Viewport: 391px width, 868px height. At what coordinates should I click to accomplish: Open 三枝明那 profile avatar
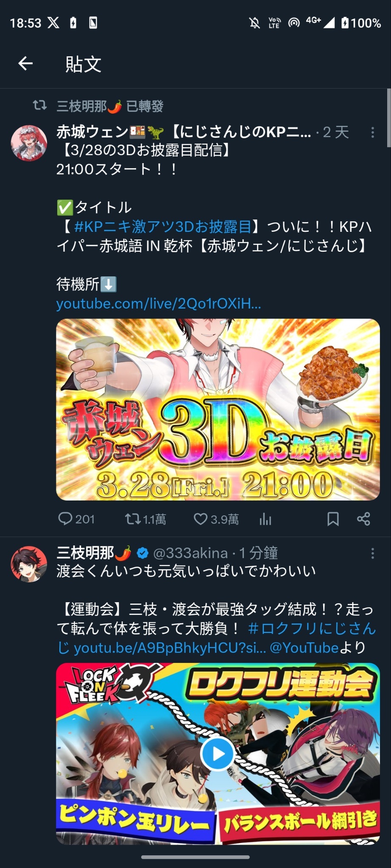29,564
